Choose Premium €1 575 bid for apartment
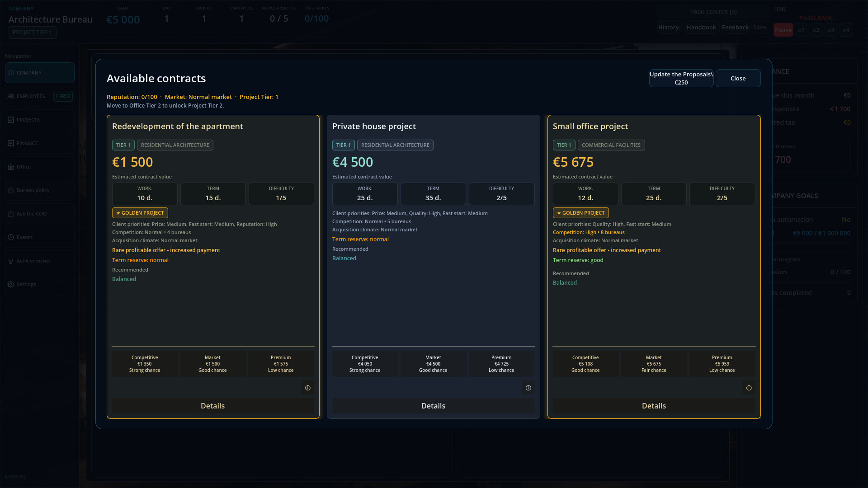Screen dimensions: 868x488 pyautogui.click(x=281, y=364)
